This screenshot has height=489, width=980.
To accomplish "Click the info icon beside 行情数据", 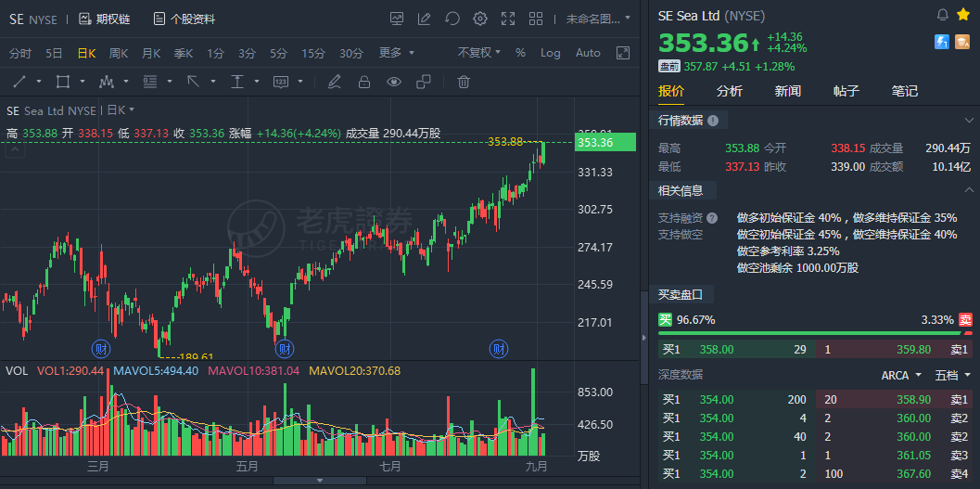I will 712,121.
